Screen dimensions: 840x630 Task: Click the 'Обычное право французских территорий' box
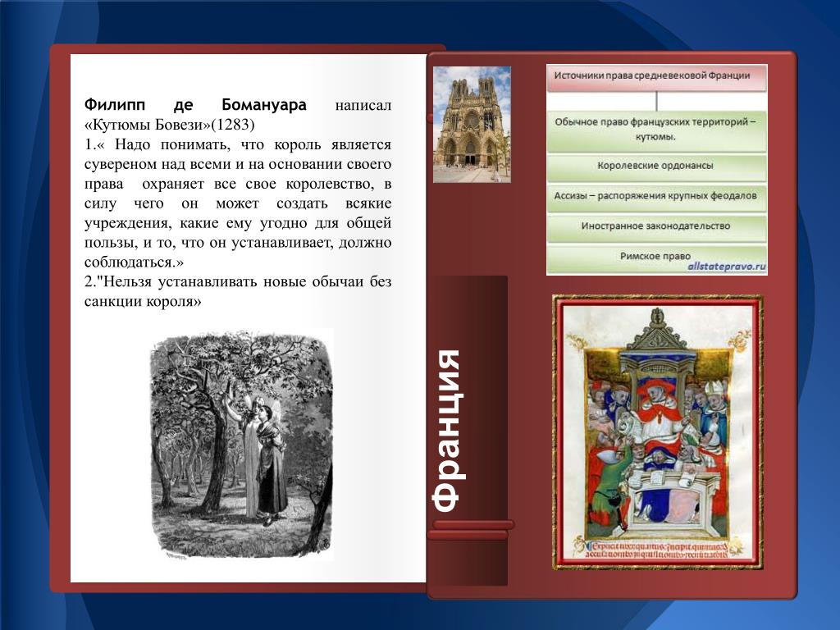656,129
